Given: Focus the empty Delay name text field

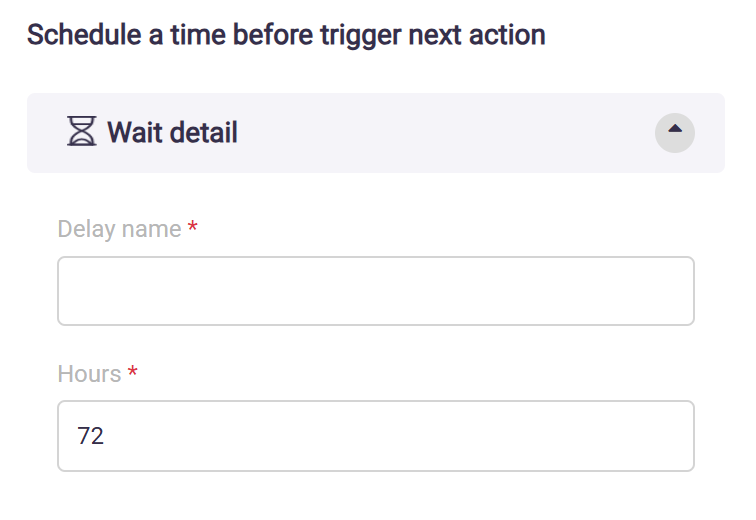Looking at the screenshot, I should 375,291.
